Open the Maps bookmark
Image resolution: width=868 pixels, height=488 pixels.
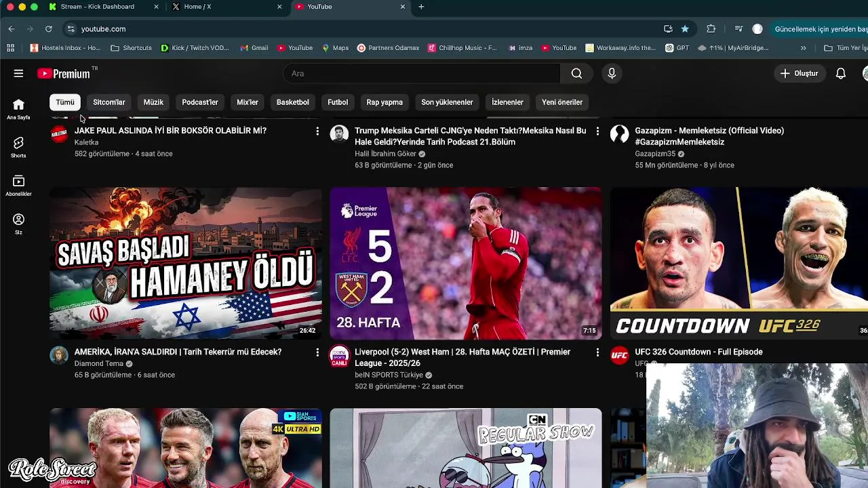click(x=335, y=48)
